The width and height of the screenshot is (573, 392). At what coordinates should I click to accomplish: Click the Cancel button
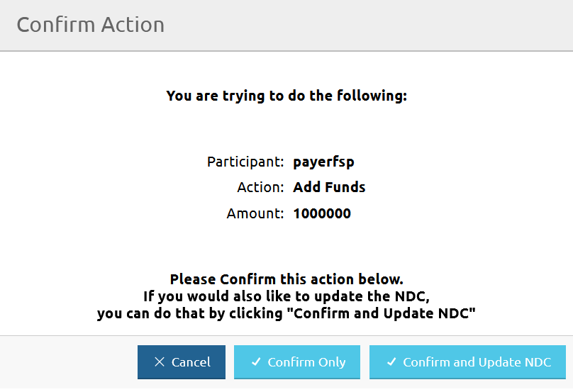(182, 362)
